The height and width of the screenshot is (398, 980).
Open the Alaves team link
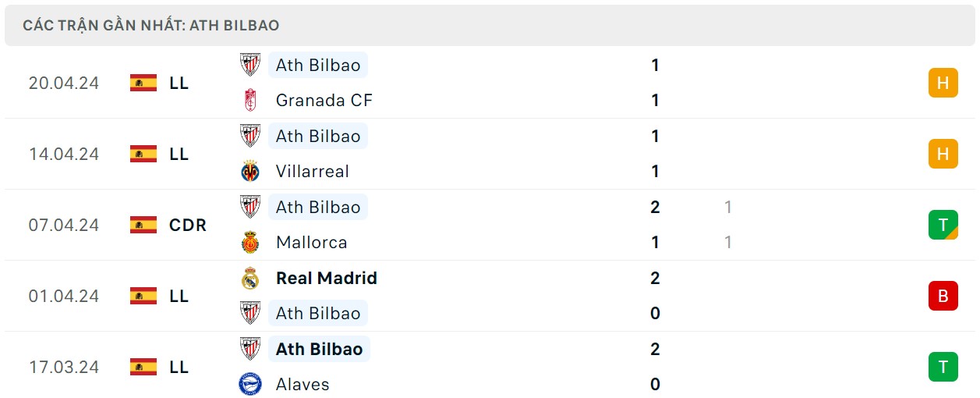click(x=302, y=384)
